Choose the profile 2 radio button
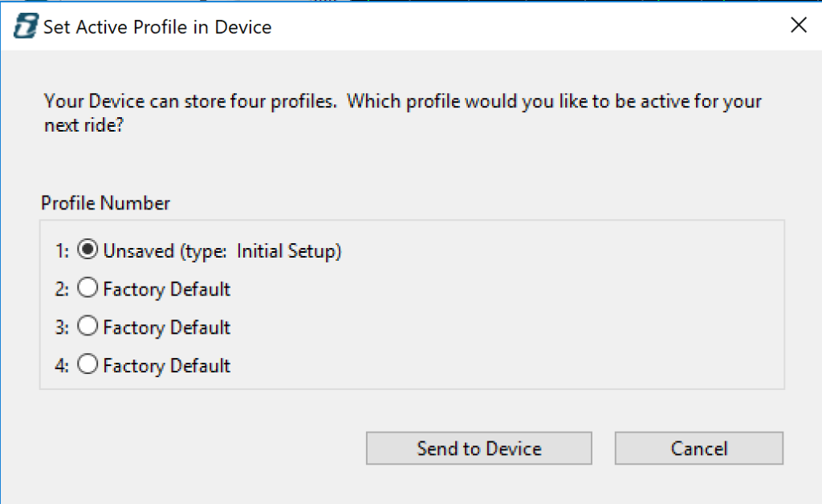The image size is (822, 504). tap(87, 289)
